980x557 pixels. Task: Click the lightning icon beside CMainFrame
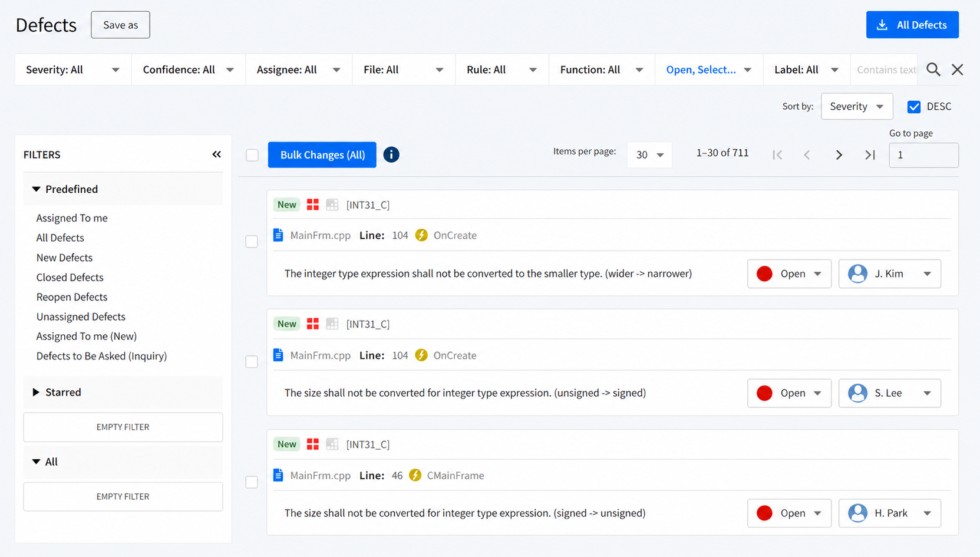pos(415,475)
